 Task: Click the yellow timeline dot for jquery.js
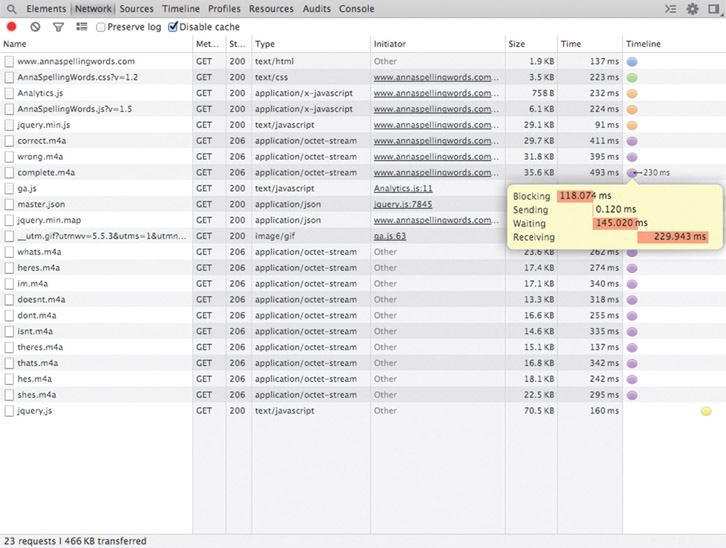coord(706,411)
